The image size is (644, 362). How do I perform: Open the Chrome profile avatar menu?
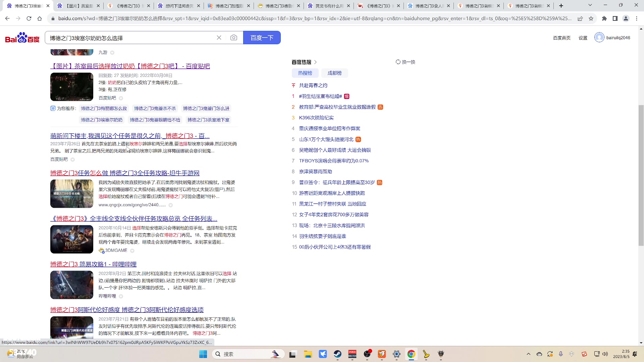(626, 18)
